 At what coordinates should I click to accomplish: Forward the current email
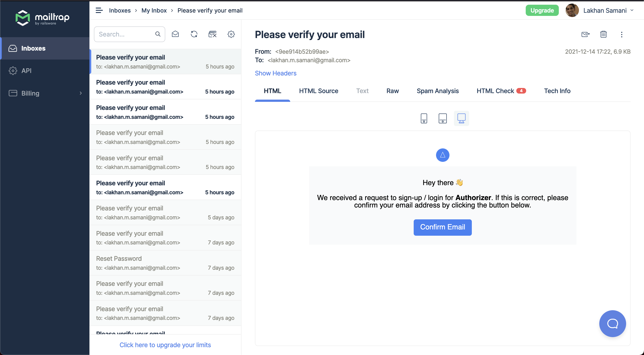click(x=585, y=34)
